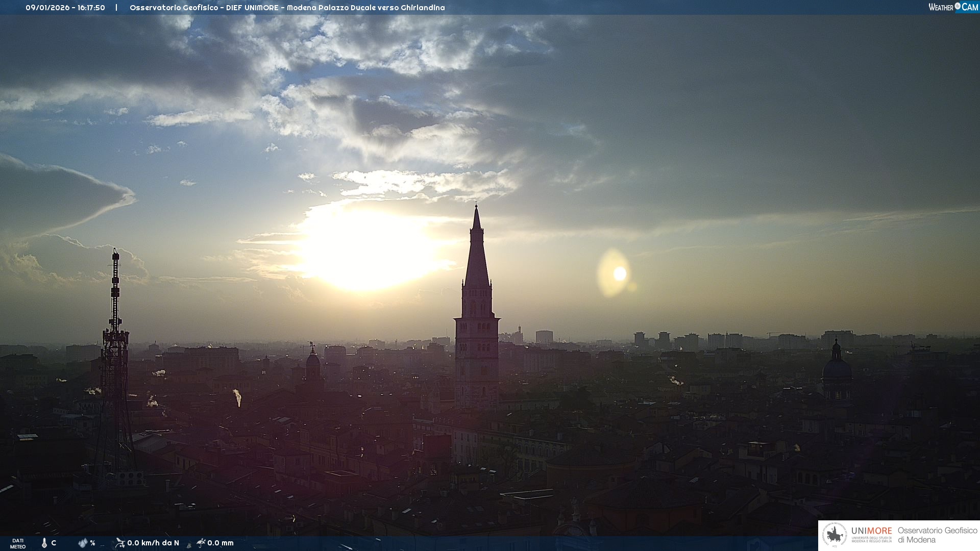Click the UNIMORE circular seal emblem
Screen dimensions: 980x551
click(x=835, y=535)
